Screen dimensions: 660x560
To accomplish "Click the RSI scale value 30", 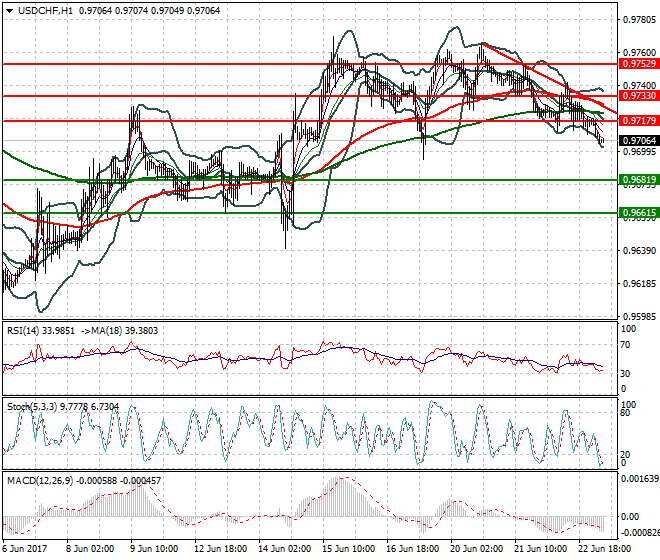I will 625,373.
